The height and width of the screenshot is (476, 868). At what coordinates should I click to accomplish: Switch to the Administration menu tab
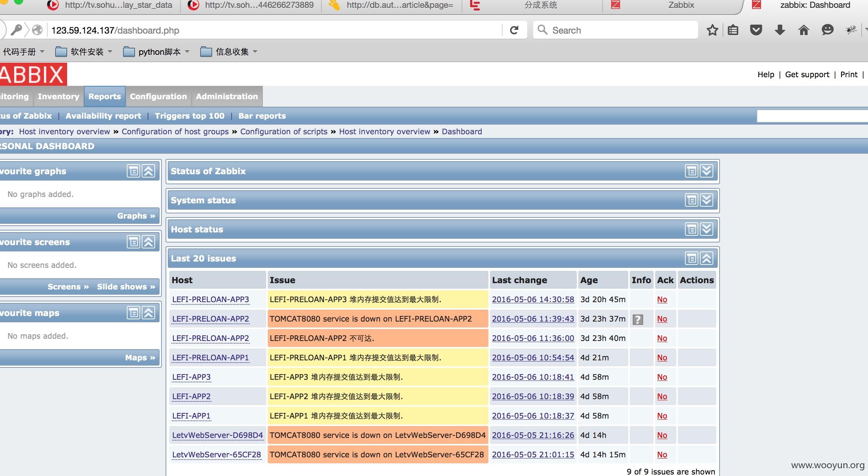click(227, 97)
